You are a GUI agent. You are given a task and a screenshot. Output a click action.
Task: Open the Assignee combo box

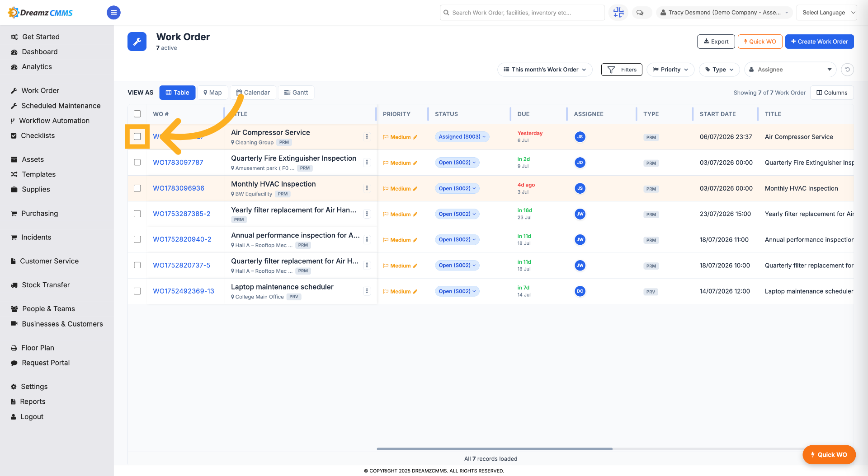[790, 70]
